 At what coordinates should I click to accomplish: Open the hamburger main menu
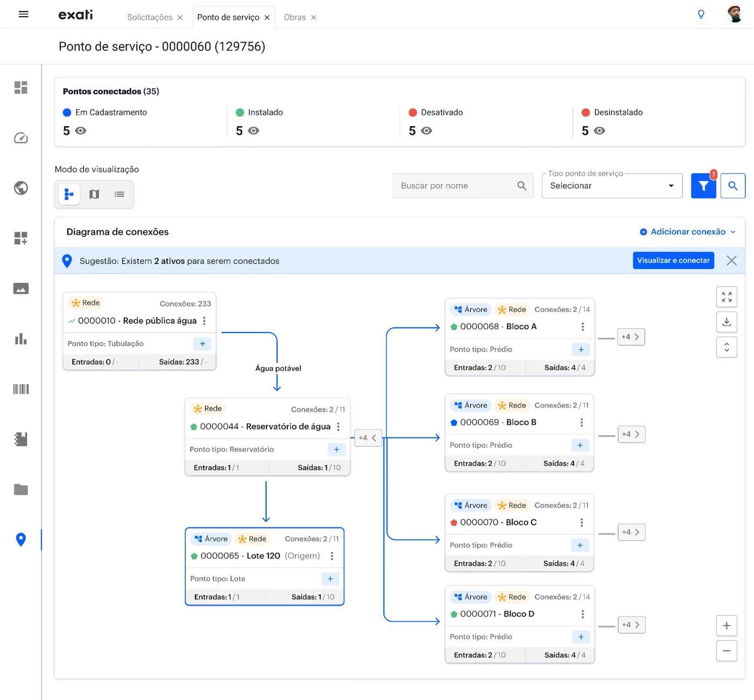click(x=23, y=15)
